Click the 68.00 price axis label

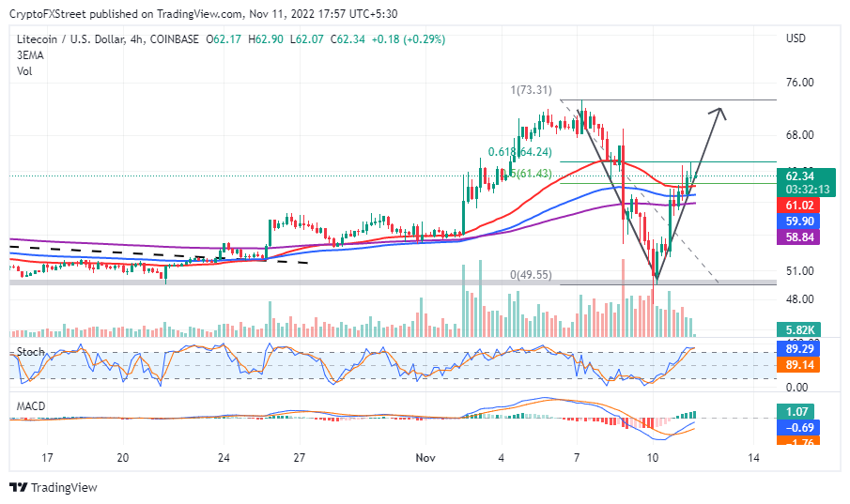[800, 135]
